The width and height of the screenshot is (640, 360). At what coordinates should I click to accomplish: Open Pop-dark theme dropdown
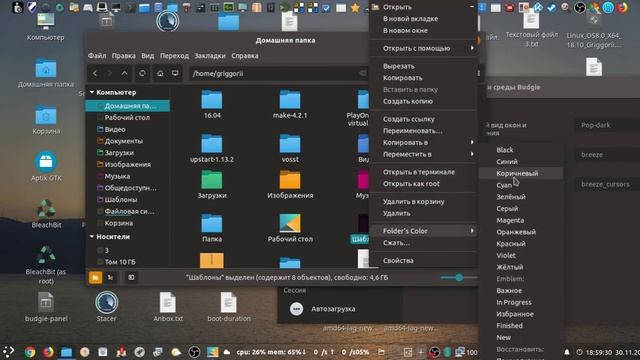point(607,125)
